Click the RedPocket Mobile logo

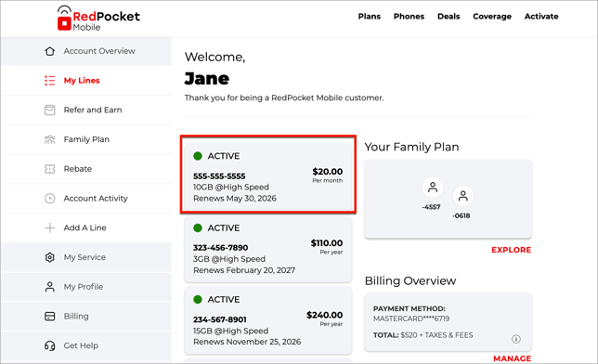98,19
